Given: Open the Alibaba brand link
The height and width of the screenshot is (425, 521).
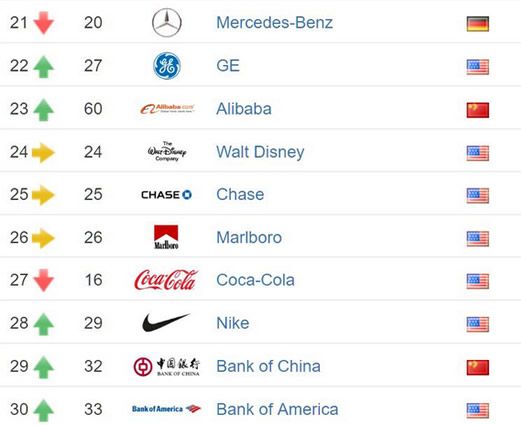Looking at the screenshot, I should [244, 109].
